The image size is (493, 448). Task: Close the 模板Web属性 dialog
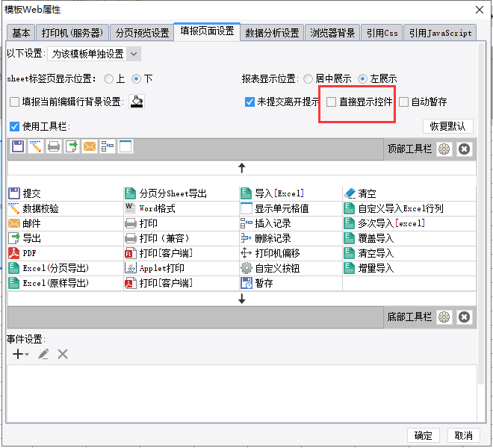point(480,10)
